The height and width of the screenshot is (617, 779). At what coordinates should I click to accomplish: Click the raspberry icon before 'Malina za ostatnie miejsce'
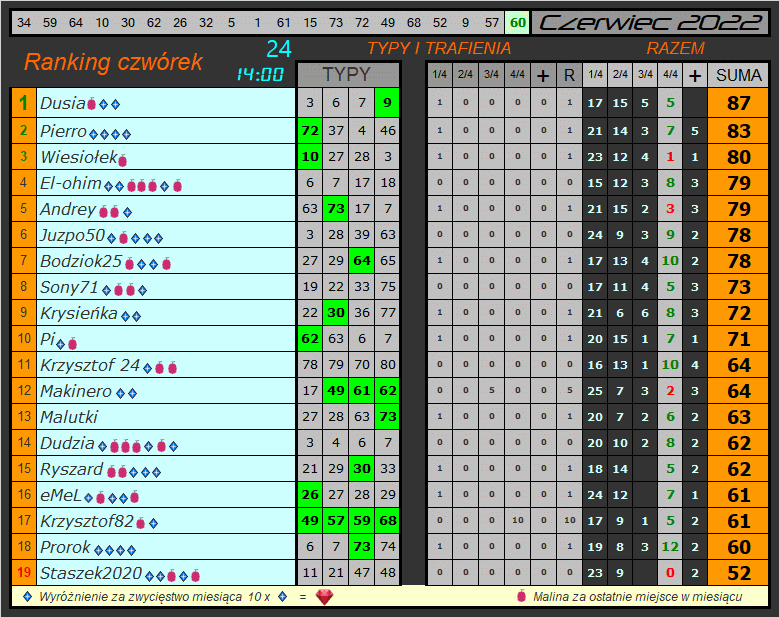pos(521,596)
